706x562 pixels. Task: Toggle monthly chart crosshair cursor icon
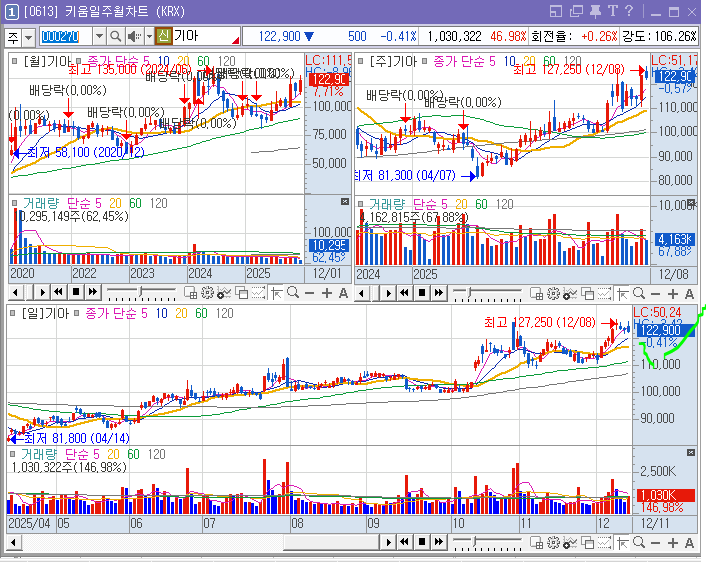coord(276,294)
